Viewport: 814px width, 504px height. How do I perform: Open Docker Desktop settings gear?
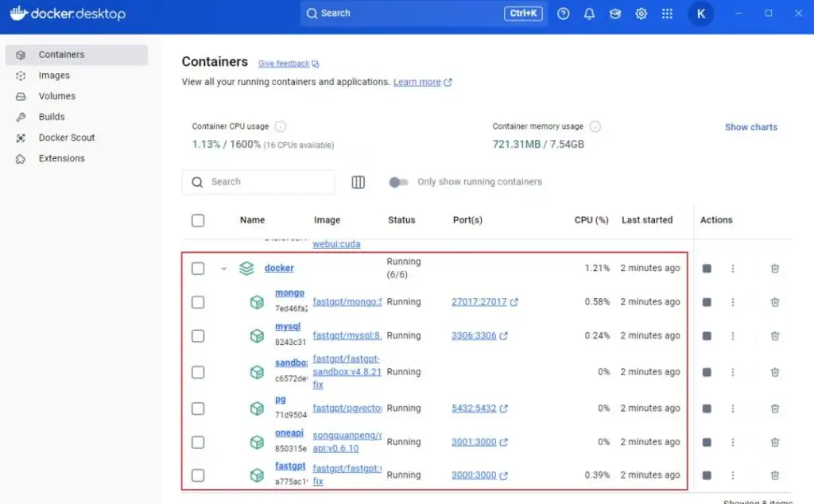point(641,14)
